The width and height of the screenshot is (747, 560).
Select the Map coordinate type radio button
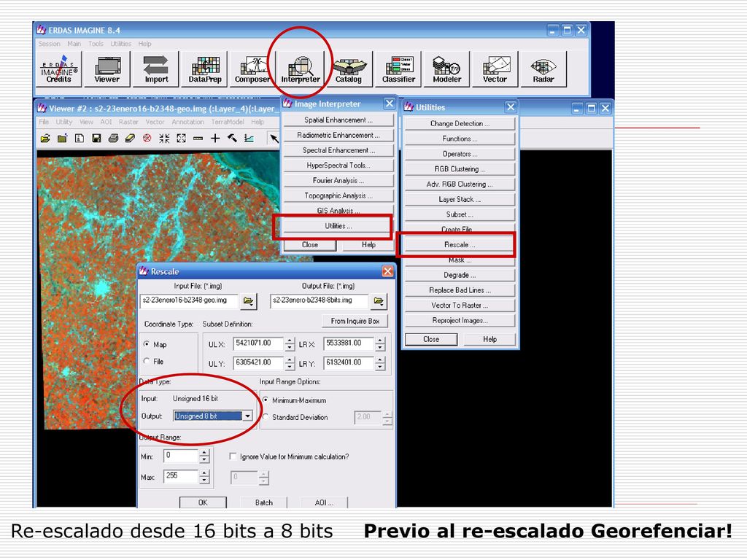pos(147,344)
